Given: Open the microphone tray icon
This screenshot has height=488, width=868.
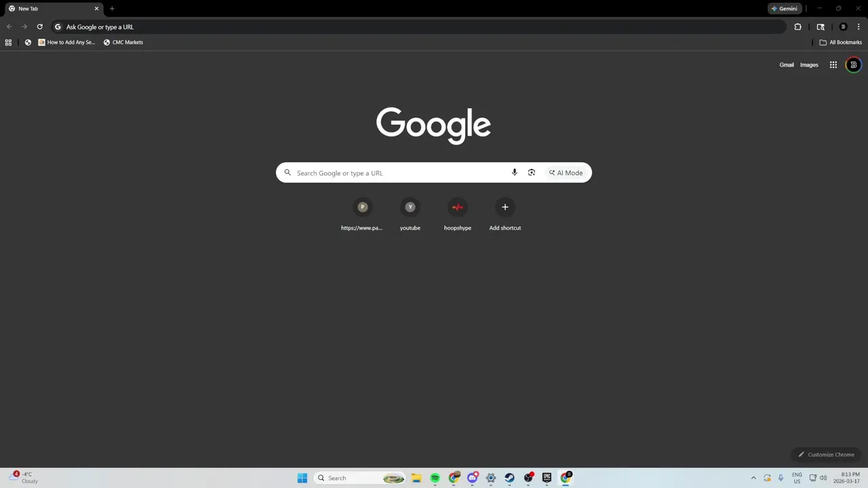Looking at the screenshot, I should click(x=781, y=478).
